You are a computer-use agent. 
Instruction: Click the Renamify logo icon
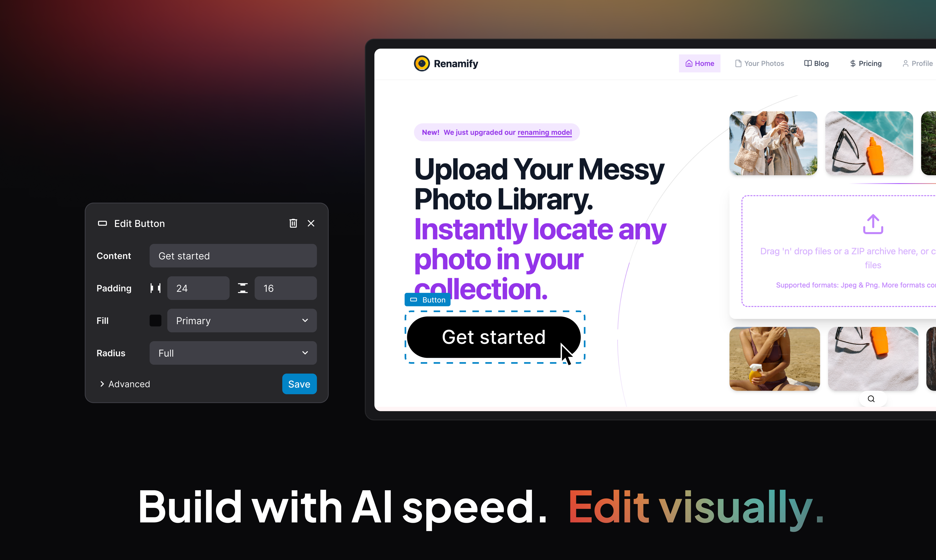(x=421, y=63)
